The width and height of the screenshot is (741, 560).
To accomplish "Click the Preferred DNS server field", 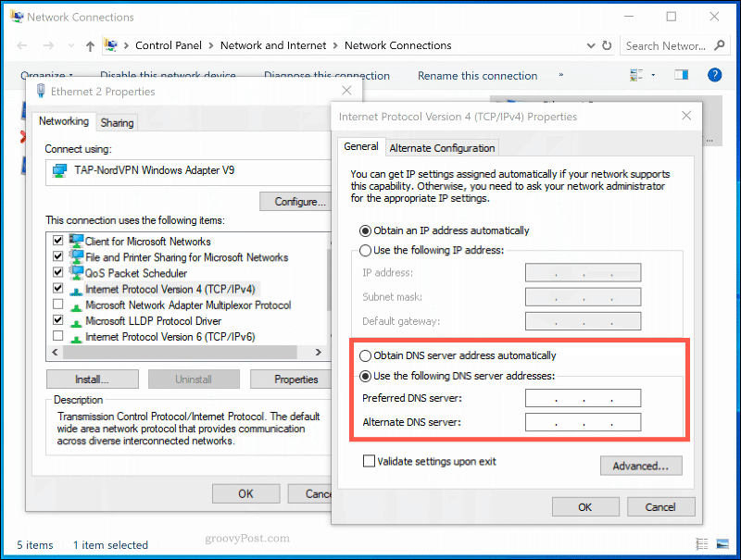I will pos(584,398).
